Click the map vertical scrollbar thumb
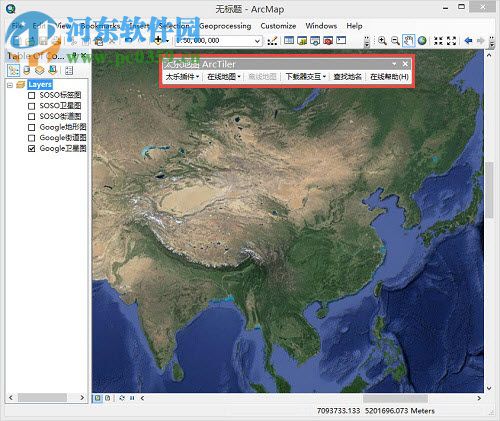 coord(489,190)
